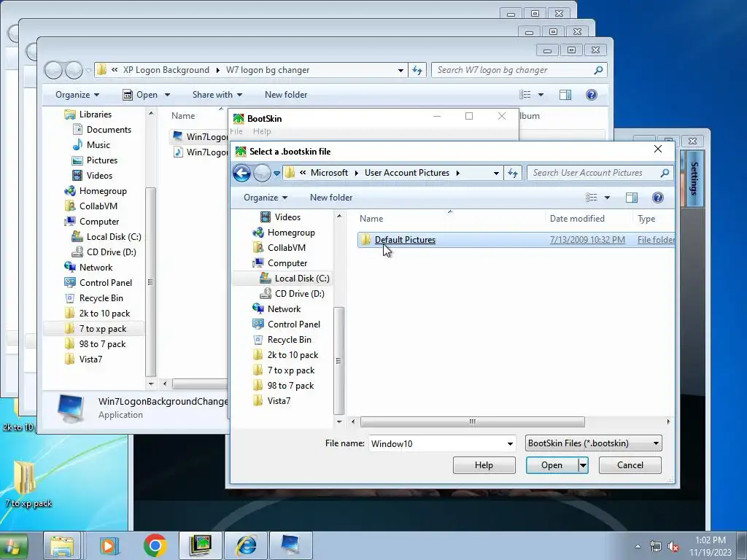Select Homegroup in the dialog navigation pane
The width and height of the screenshot is (747, 560).
point(290,233)
